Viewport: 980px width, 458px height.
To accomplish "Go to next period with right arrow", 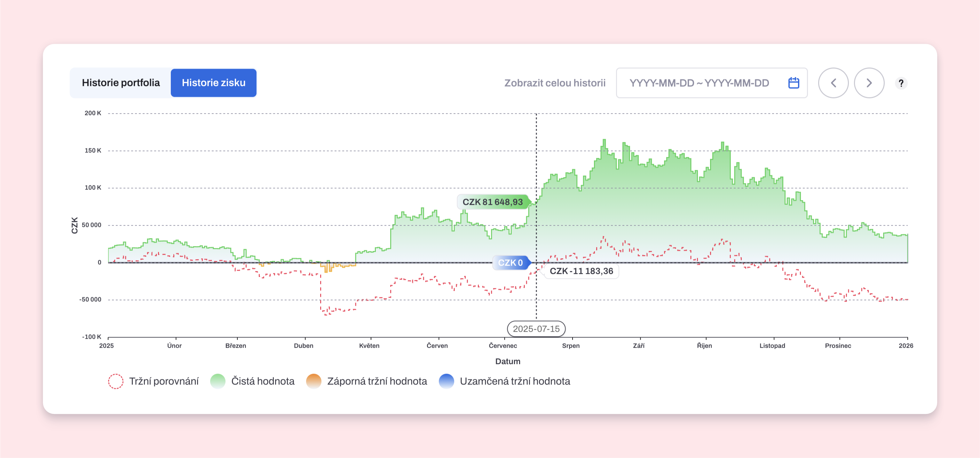I will coord(869,83).
